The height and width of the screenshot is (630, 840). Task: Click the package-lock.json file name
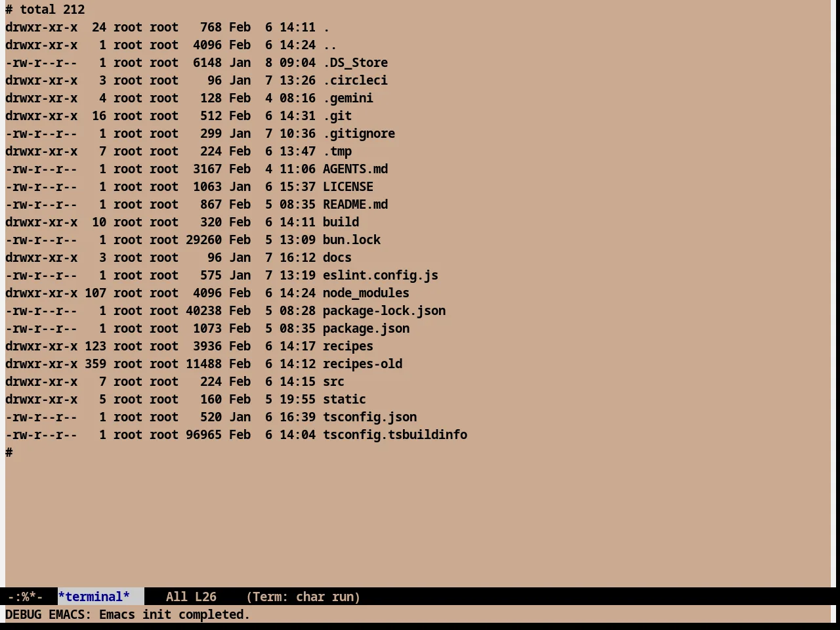pyautogui.click(x=384, y=310)
